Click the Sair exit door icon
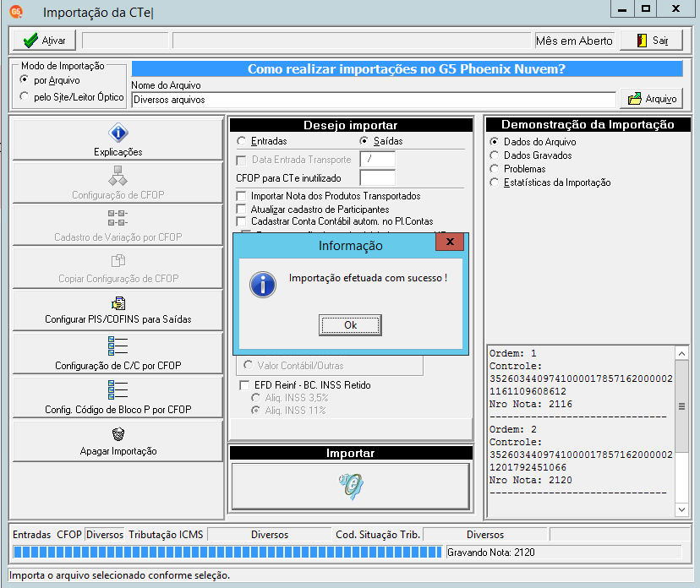This screenshot has height=588, width=700. 642,41
